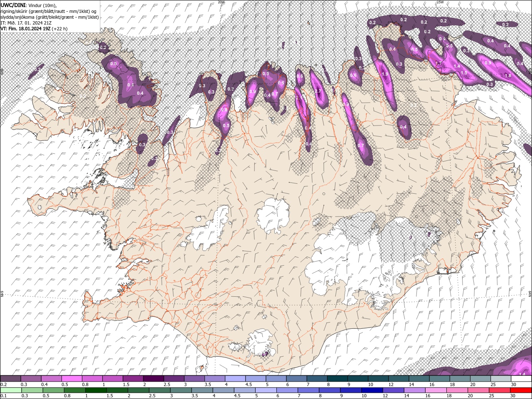Click the snow scale swatch labeled 0.2
The width and height of the screenshot is (532, 399).
pos(10,379)
